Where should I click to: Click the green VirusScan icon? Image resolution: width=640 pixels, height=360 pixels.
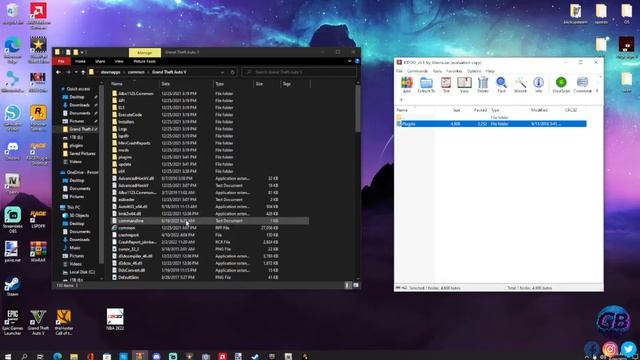coord(561,84)
